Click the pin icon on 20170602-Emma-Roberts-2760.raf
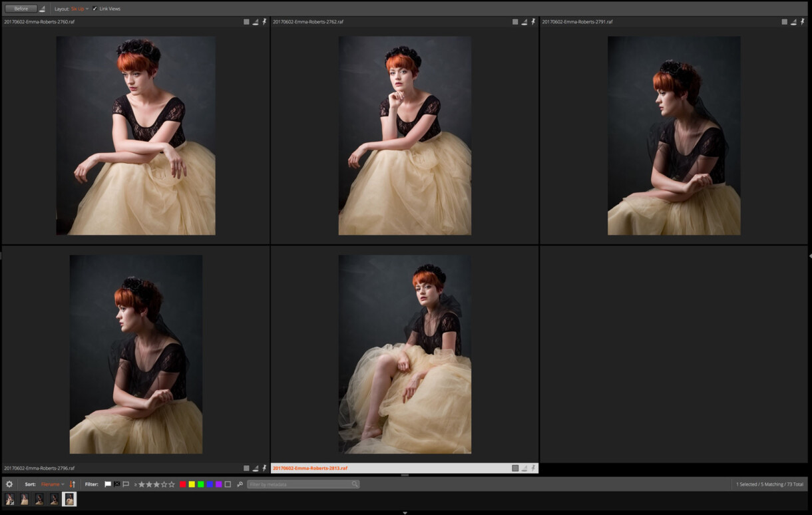Image resolution: width=812 pixels, height=515 pixels. pos(264,21)
